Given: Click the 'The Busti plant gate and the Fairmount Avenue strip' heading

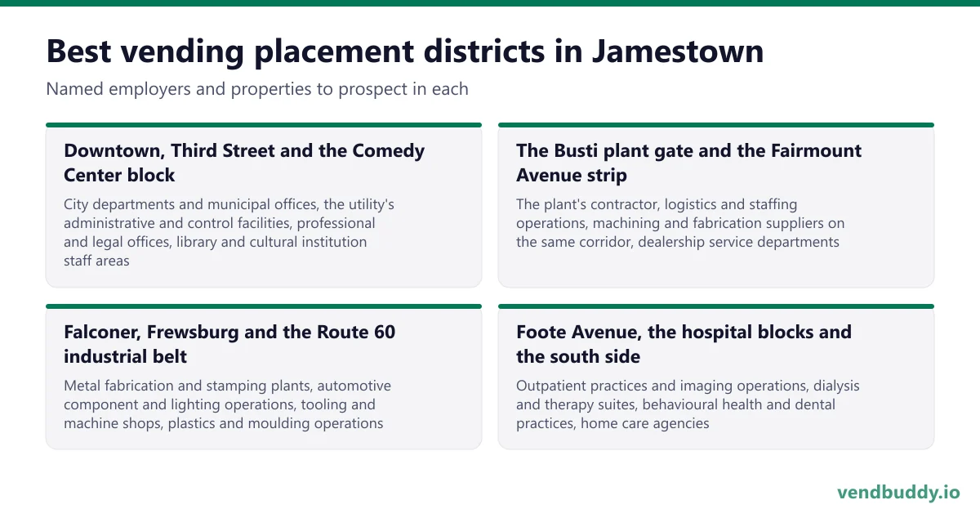Looking at the screenshot, I should 688,163.
